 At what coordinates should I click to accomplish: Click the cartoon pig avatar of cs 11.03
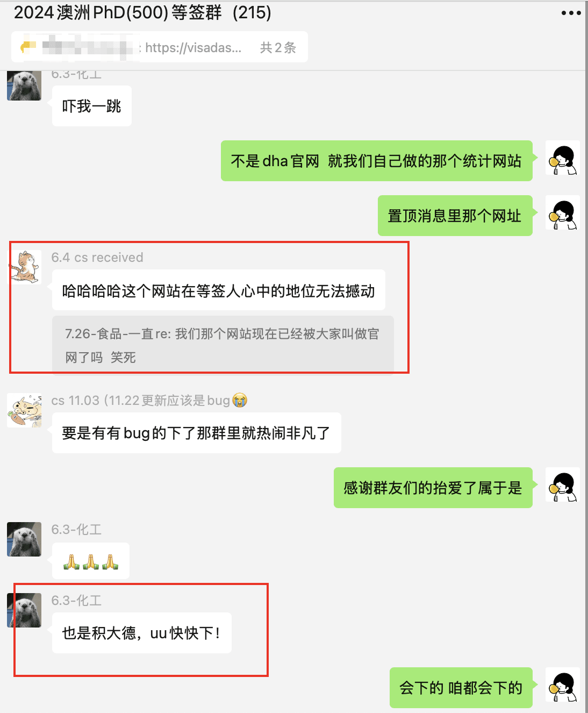[x=24, y=410]
